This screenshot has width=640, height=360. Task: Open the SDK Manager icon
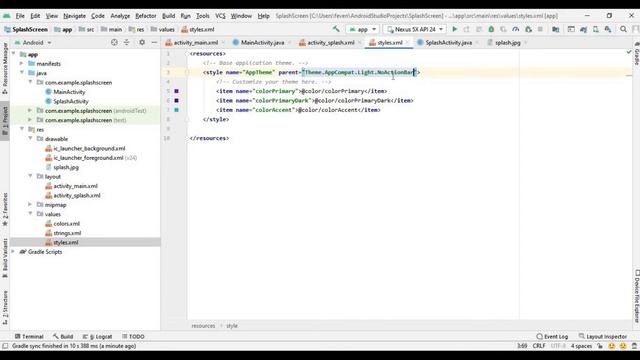tap(608, 29)
